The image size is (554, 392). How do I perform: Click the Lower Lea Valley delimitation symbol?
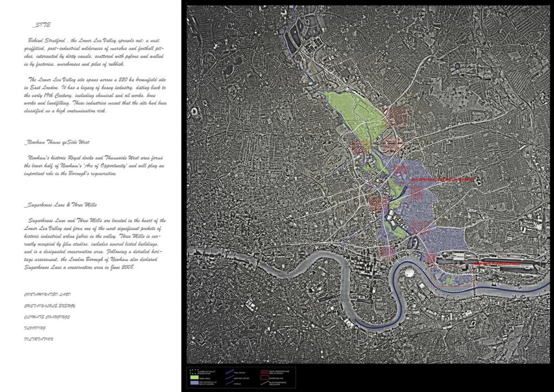[194, 372]
